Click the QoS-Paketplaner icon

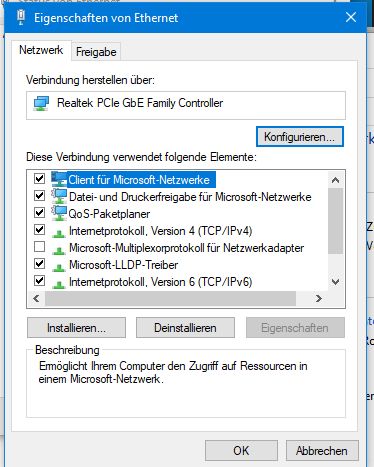tap(59, 213)
